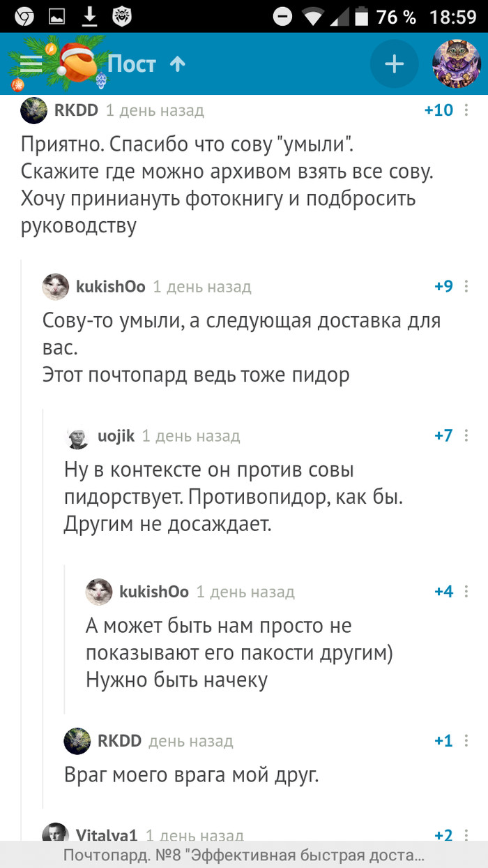Screen dimensions: 488x868
Task: Click the username RKDD
Action: [x=76, y=110]
